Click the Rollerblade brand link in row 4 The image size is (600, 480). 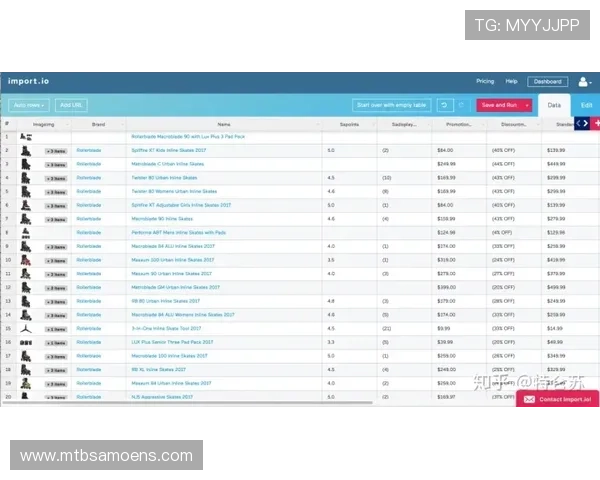coord(89,178)
